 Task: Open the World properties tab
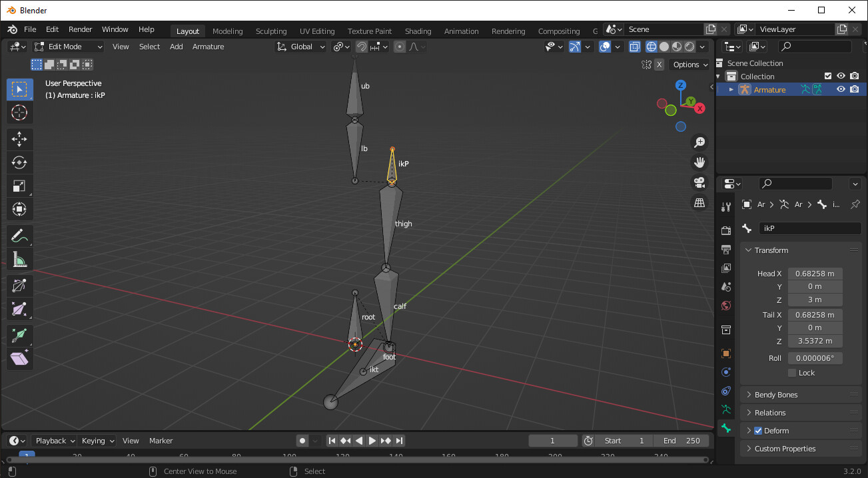pos(726,306)
